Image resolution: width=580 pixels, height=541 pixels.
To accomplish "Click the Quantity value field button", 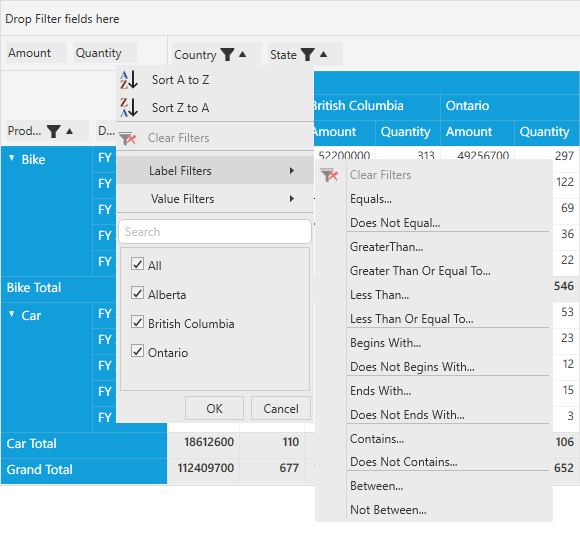I will pyautogui.click(x=105, y=53).
